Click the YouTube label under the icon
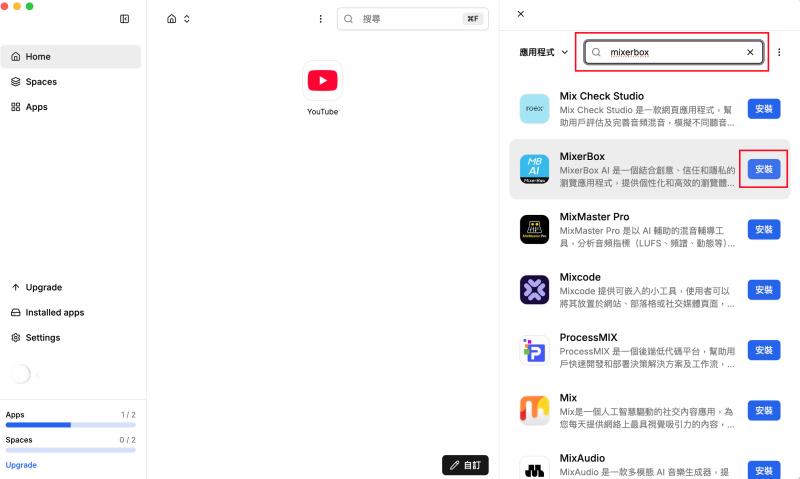The width and height of the screenshot is (800, 479). click(x=322, y=112)
